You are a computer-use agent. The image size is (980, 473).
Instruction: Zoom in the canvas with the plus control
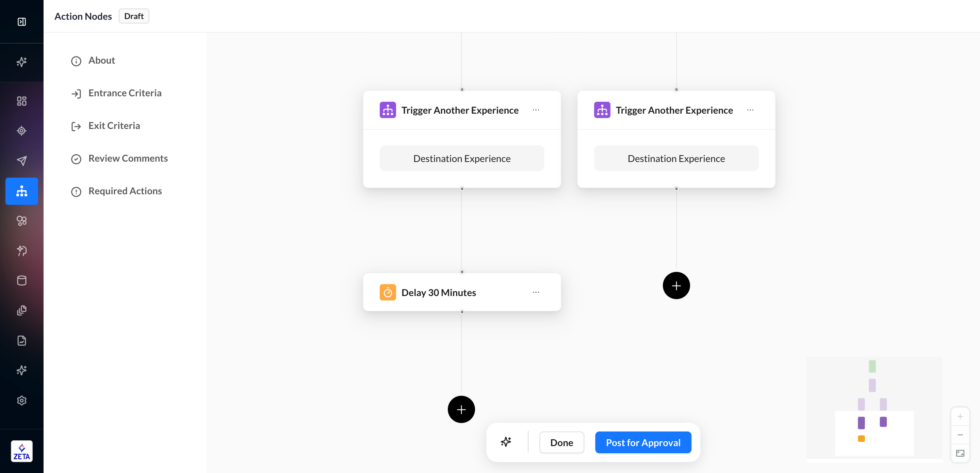[x=960, y=417]
